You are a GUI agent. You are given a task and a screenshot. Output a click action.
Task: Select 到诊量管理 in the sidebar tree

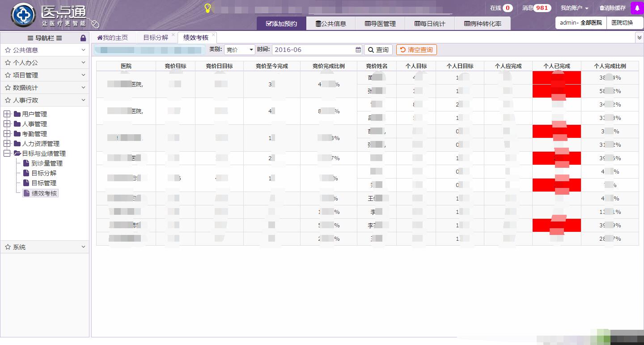tap(47, 163)
